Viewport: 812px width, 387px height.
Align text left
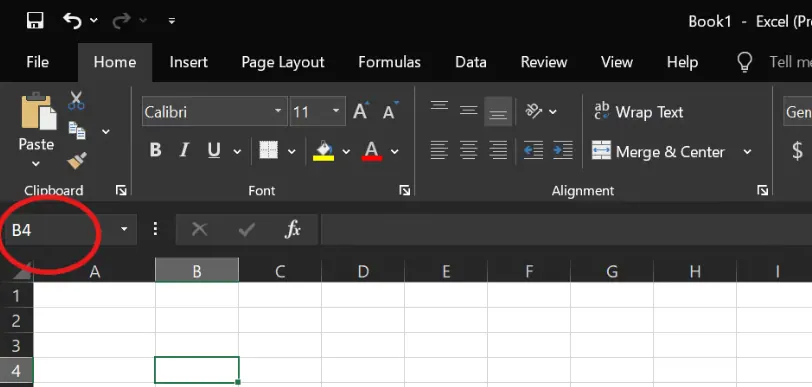[439, 151]
